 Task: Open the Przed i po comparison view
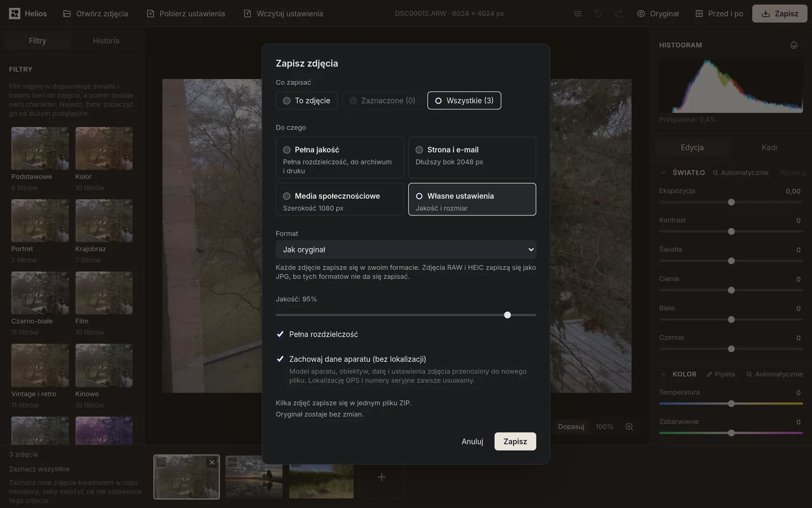719,14
